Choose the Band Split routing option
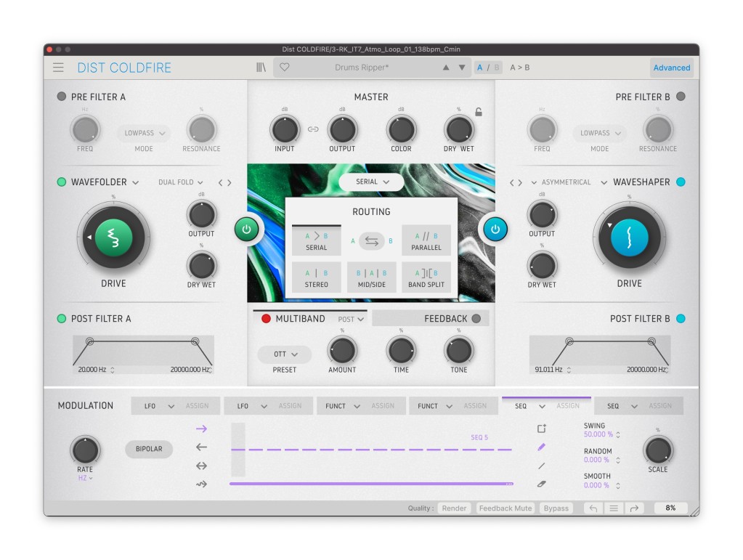The image size is (743, 560). 426,277
